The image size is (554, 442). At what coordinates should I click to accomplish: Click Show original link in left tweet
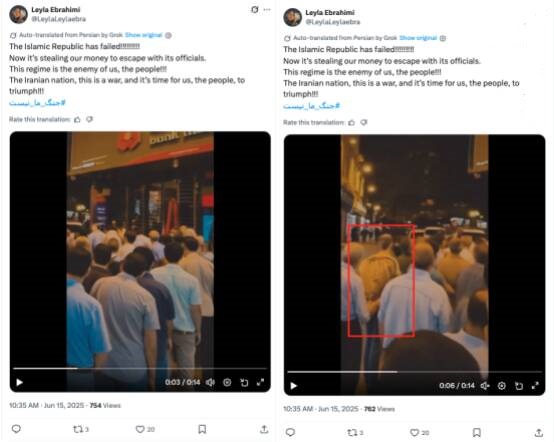click(x=143, y=35)
